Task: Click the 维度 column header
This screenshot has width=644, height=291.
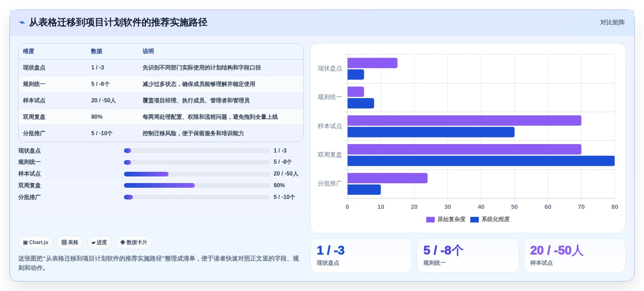Action: pos(29,52)
